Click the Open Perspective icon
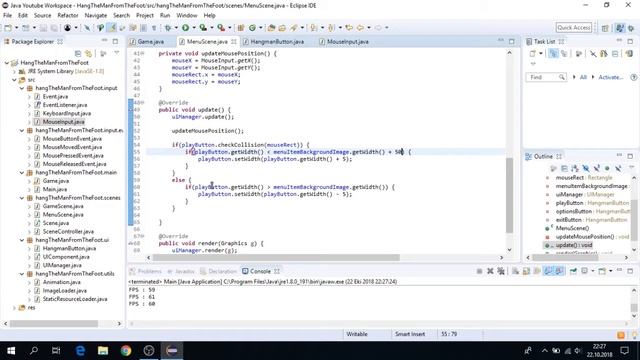This screenshot has width=640, height=360. tap(605, 28)
